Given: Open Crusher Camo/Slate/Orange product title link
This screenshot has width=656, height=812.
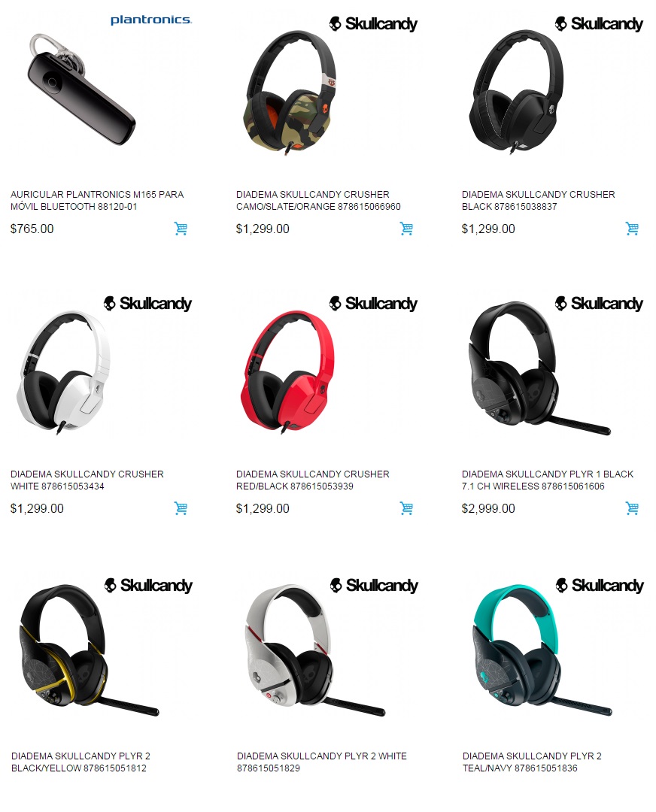Looking at the screenshot, I should [x=318, y=201].
